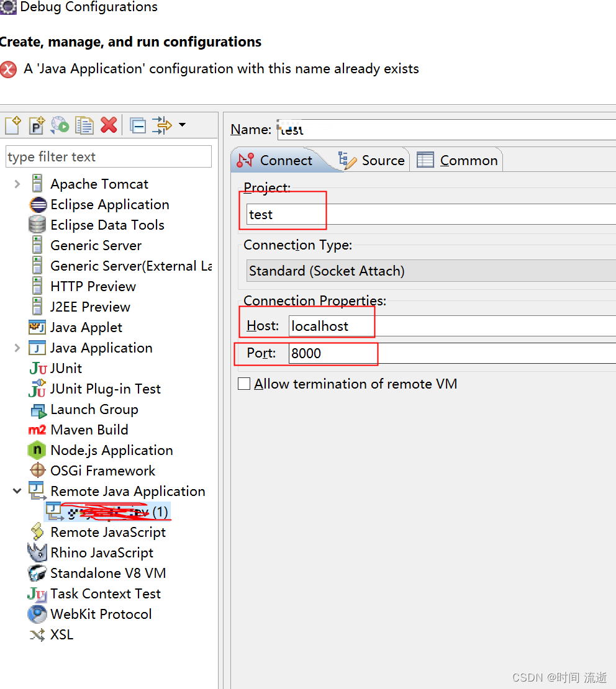Click the Filter launch configurations icon
The height and width of the screenshot is (689, 616).
162,125
